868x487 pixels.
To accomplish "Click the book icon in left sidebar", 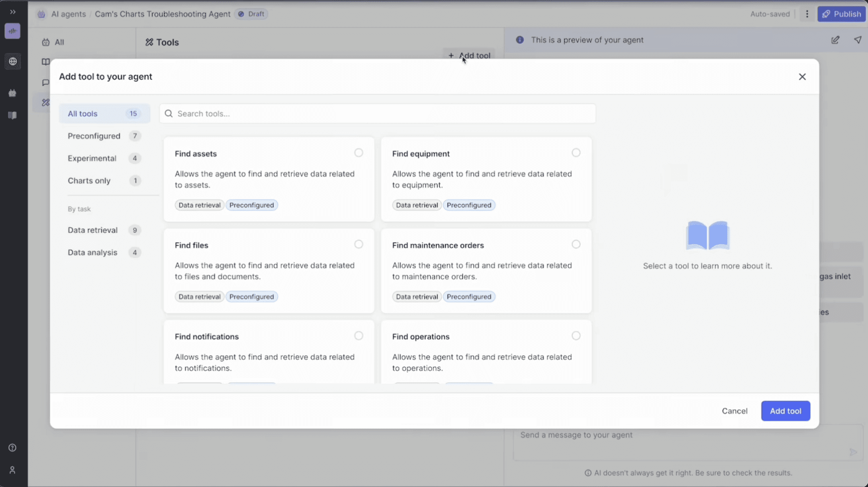I will (12, 116).
